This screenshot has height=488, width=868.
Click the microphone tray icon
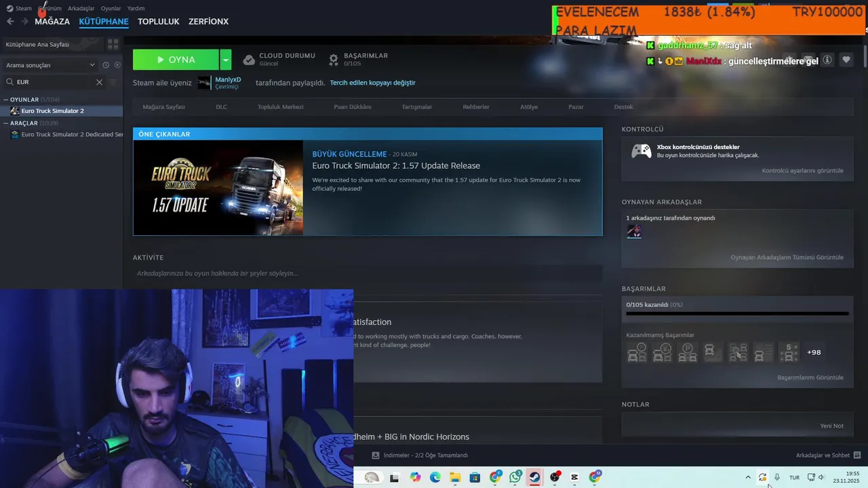pyautogui.click(x=777, y=477)
